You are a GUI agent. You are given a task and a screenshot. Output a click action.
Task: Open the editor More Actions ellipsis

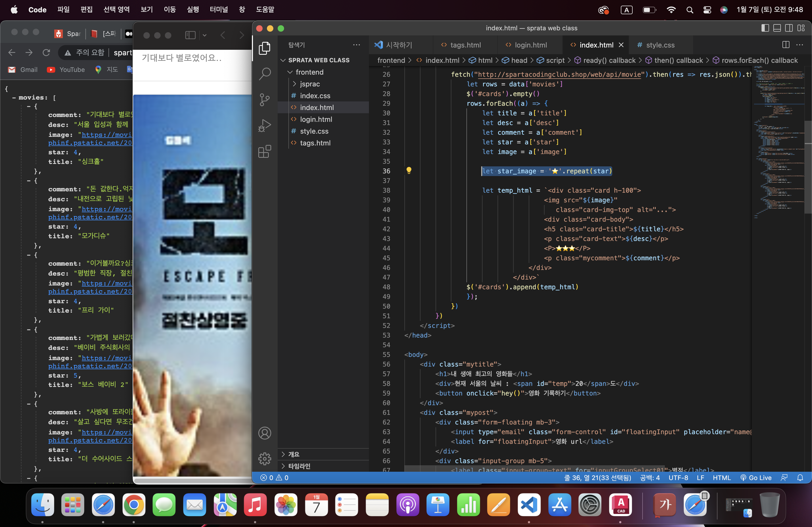tap(799, 45)
